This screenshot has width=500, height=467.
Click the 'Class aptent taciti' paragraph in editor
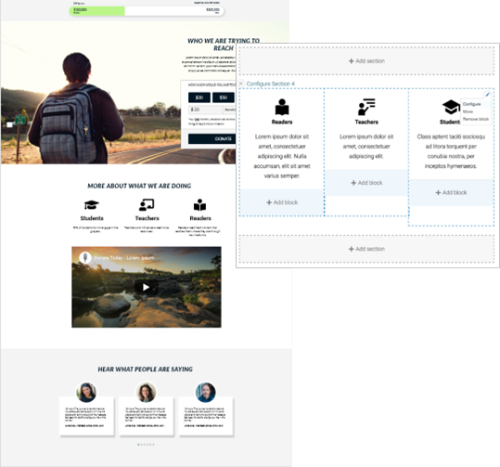pos(451,151)
